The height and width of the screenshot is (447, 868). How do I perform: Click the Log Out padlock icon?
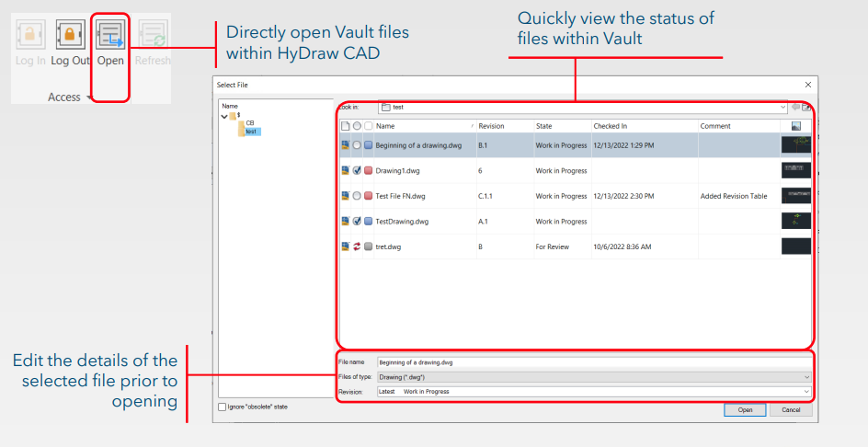[x=70, y=35]
